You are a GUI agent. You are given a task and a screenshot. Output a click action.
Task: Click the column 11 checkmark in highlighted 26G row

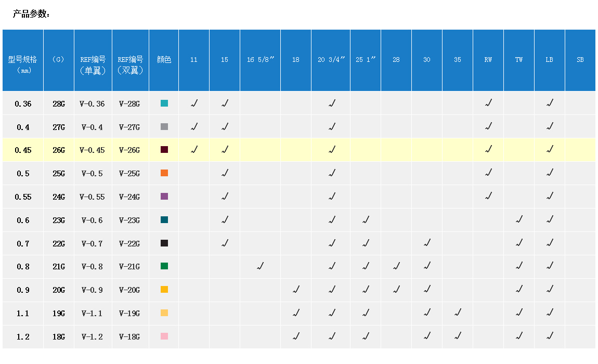coord(194,150)
